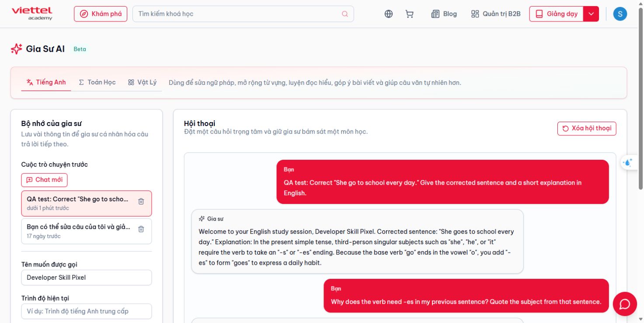Delete the "QA test: Correct" conversation

(141, 201)
